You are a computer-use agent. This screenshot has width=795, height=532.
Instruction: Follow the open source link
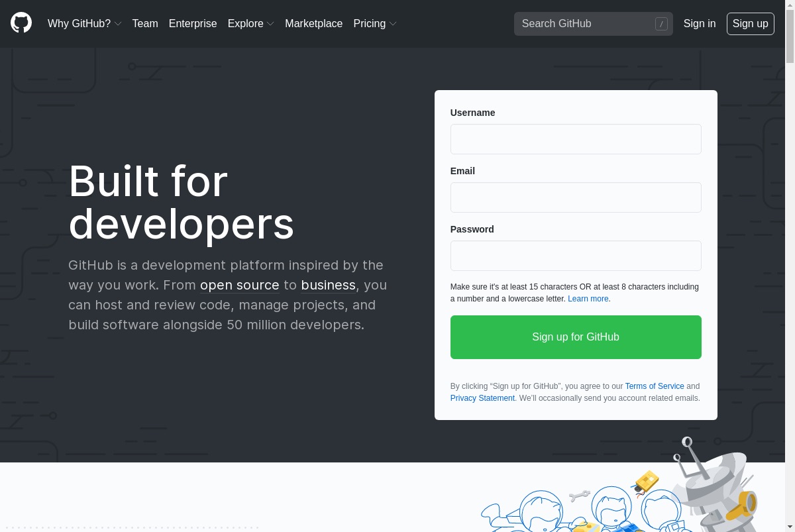pyautogui.click(x=240, y=285)
